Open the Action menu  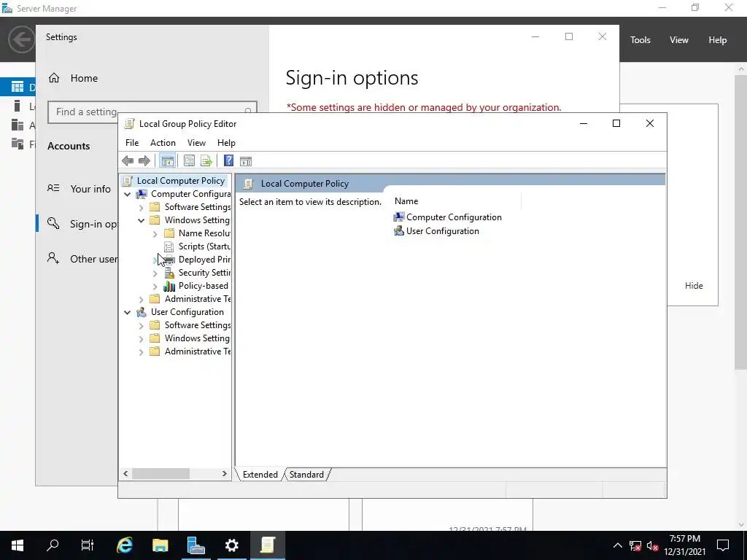[163, 143]
